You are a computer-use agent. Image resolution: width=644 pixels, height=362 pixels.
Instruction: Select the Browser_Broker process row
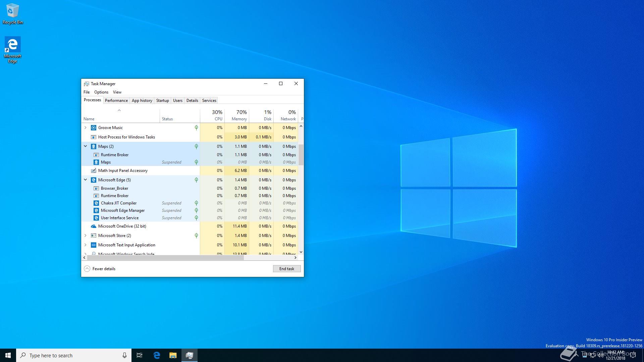[x=190, y=188]
